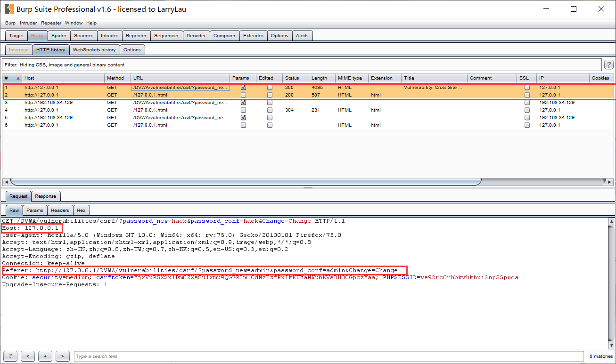The width and height of the screenshot is (616, 364).
Task: Click the Burp Suite logo icon
Action: coord(9,9)
